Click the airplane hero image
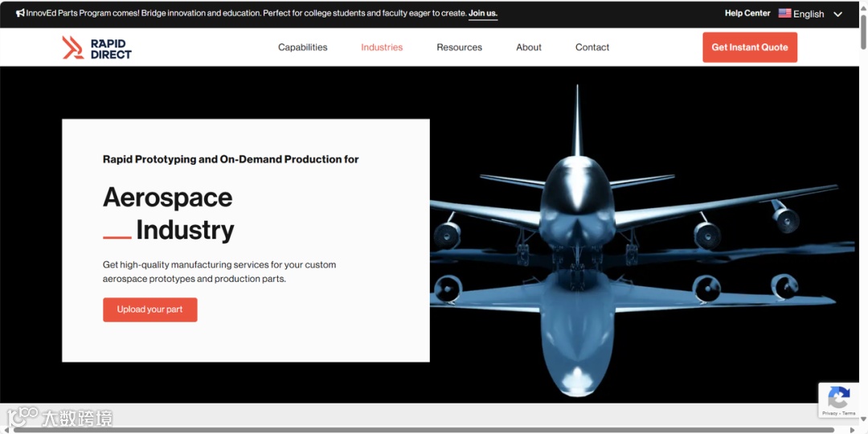868x434 pixels. tap(642, 241)
